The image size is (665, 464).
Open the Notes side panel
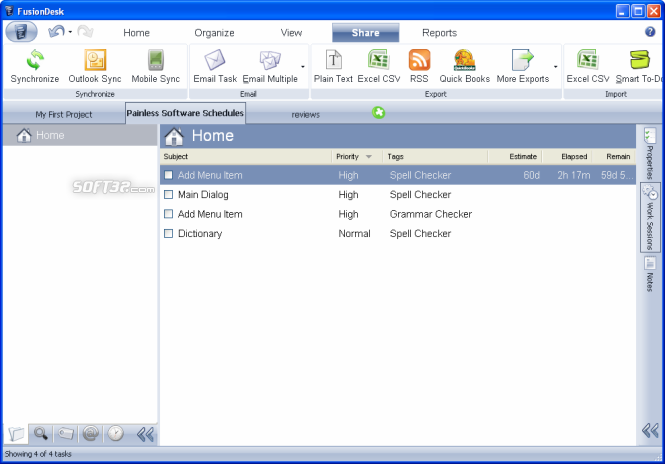coord(650,274)
